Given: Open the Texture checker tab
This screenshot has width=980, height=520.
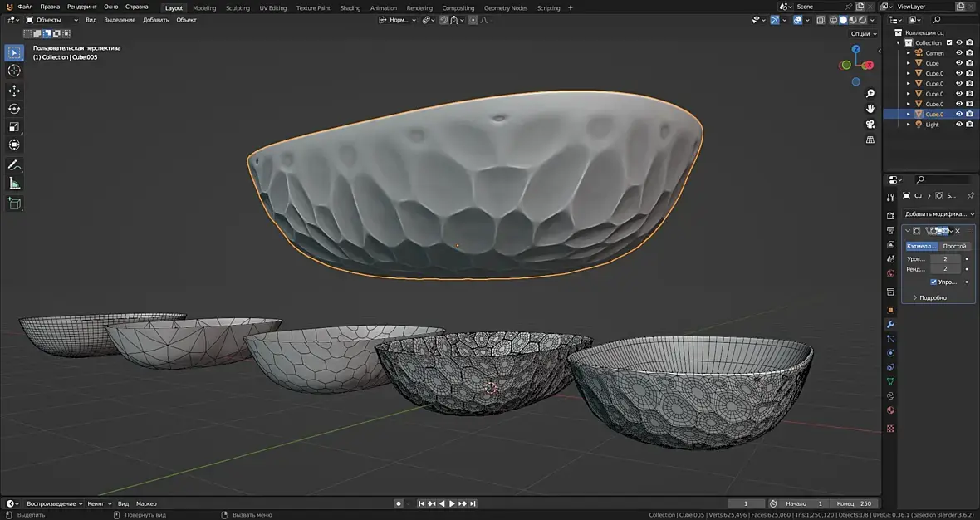Looking at the screenshot, I should coord(890,429).
